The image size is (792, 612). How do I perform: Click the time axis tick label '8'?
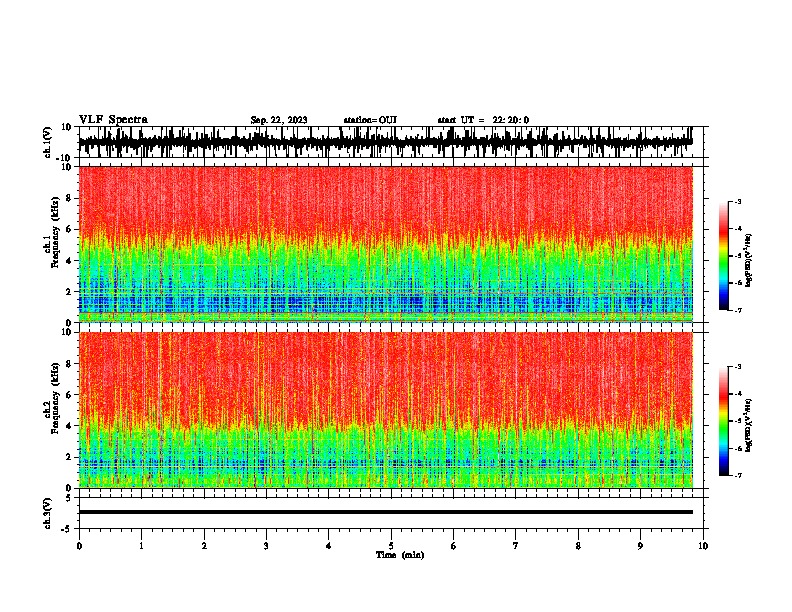[578, 546]
